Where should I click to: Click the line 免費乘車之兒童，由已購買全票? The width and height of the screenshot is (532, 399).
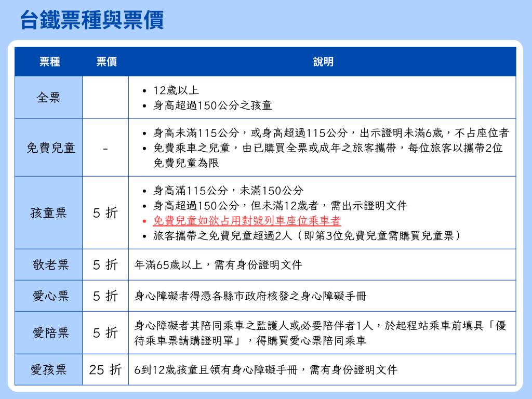328,148
